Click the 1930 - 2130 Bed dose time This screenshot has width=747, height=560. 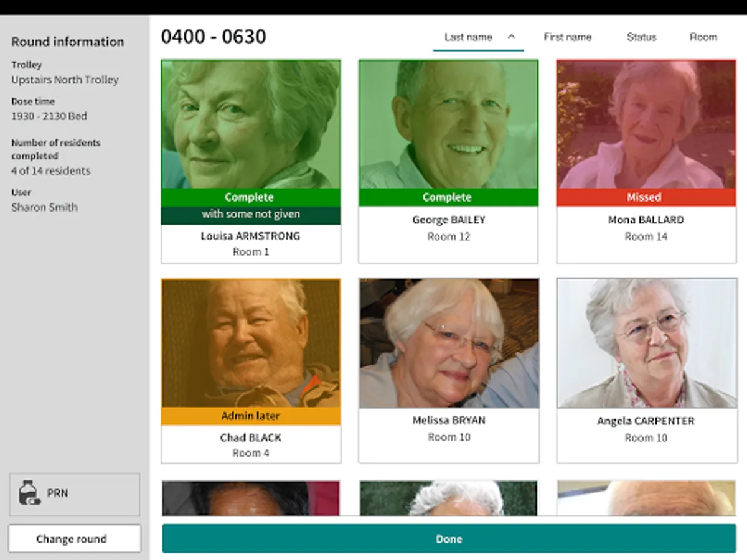tap(49, 116)
